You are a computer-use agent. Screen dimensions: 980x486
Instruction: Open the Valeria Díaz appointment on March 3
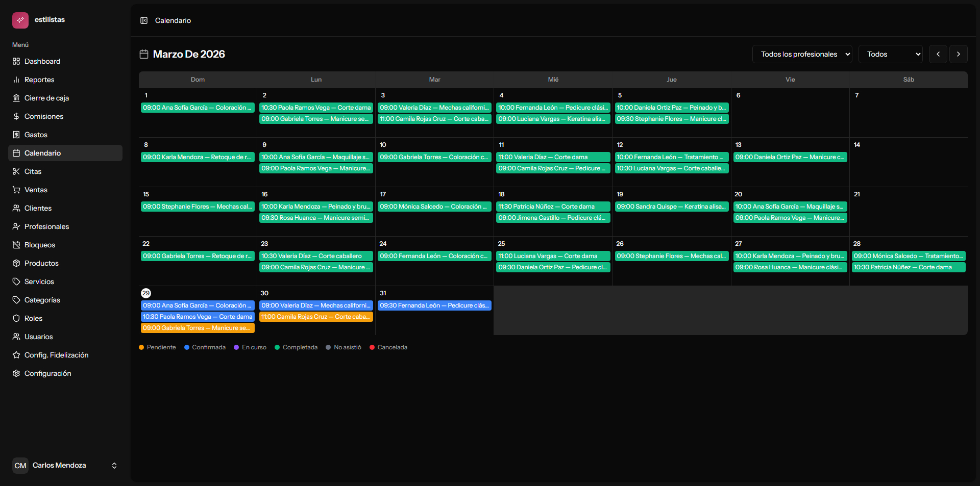point(434,108)
